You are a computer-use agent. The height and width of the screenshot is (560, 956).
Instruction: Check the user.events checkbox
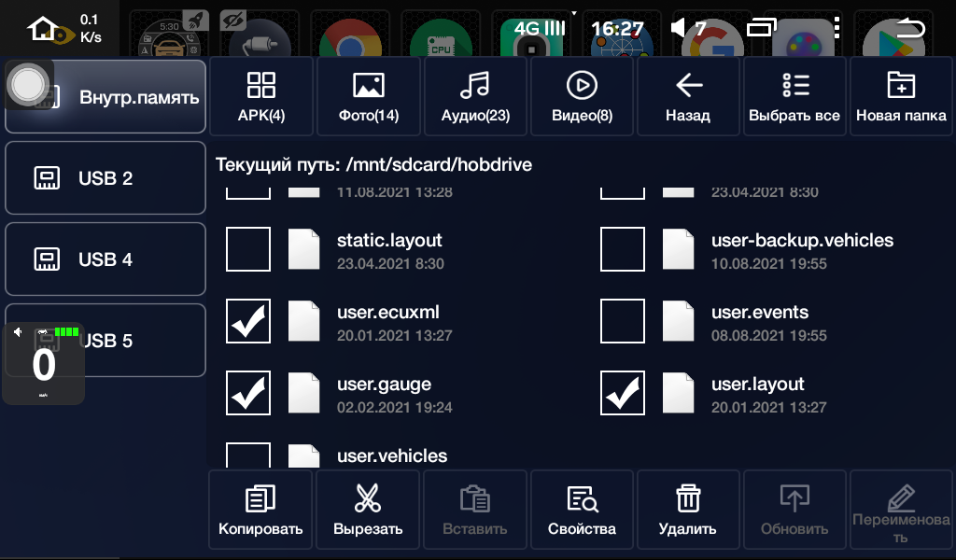point(622,321)
